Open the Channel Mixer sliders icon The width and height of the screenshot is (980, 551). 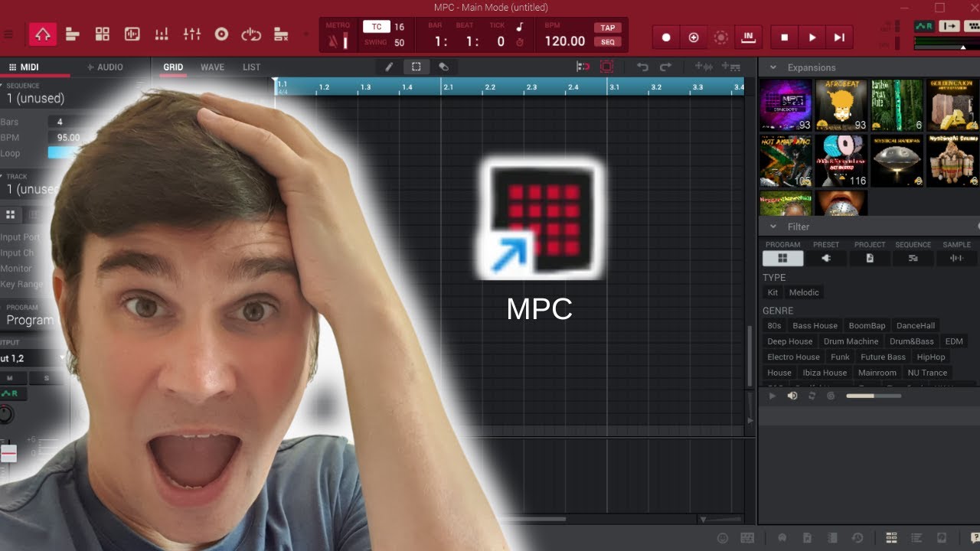coord(191,34)
